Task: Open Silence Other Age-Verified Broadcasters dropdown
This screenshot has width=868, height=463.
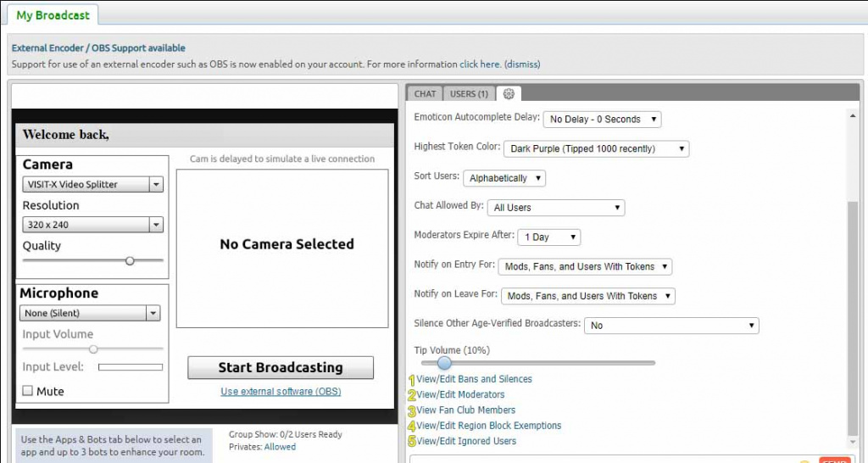Action: click(671, 326)
